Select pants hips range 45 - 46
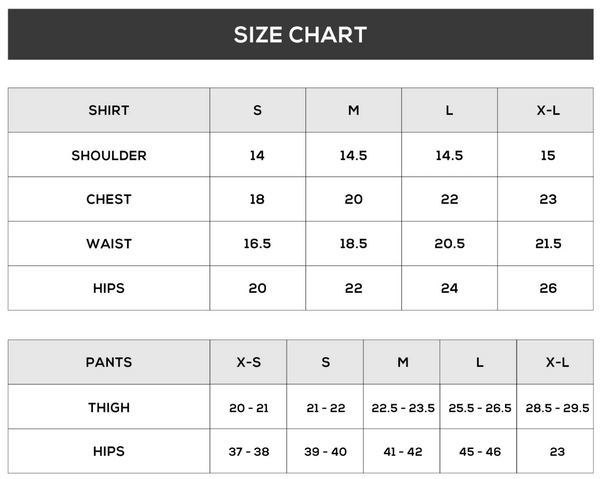Image resolution: width=600 pixels, height=479 pixels. pos(479,451)
